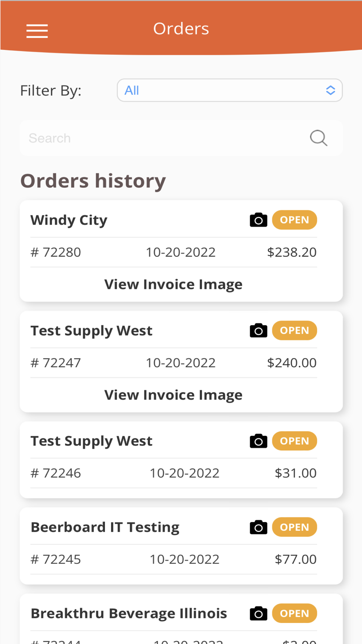The height and width of the screenshot is (644, 362).
Task: Tap camera icon on Beerboard IT Testing order
Action: tap(258, 527)
